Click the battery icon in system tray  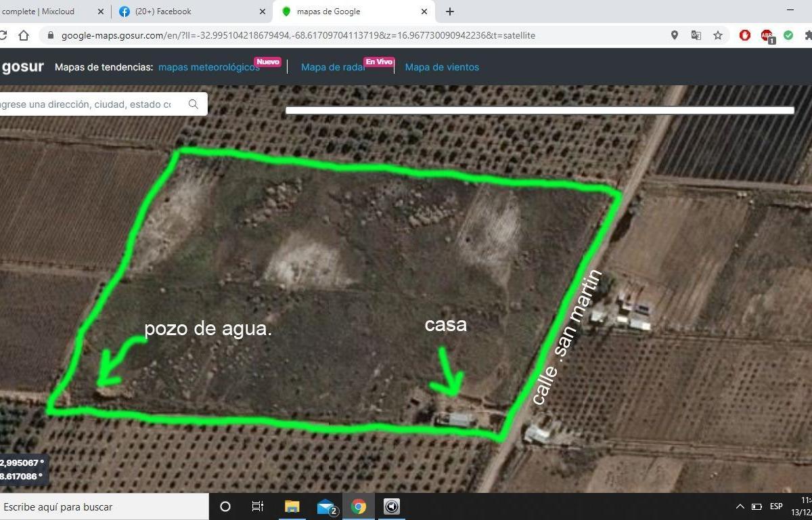point(757,506)
